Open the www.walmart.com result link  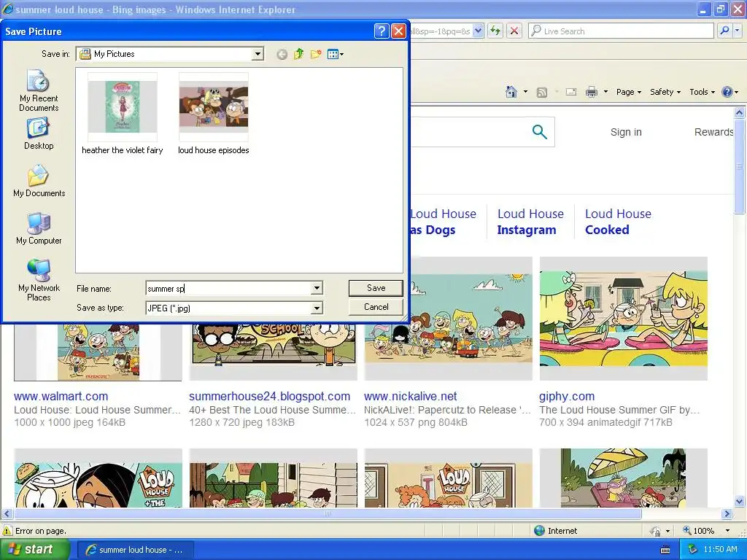coord(61,396)
